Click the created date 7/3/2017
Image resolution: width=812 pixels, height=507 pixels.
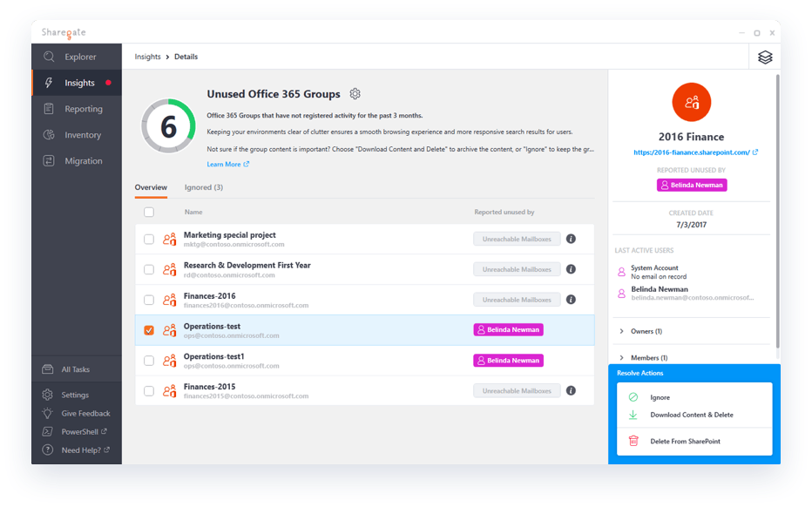[691, 225]
